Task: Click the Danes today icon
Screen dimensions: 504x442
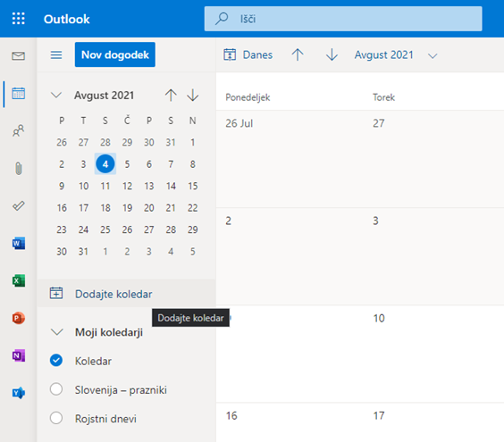Action: pyautogui.click(x=230, y=54)
